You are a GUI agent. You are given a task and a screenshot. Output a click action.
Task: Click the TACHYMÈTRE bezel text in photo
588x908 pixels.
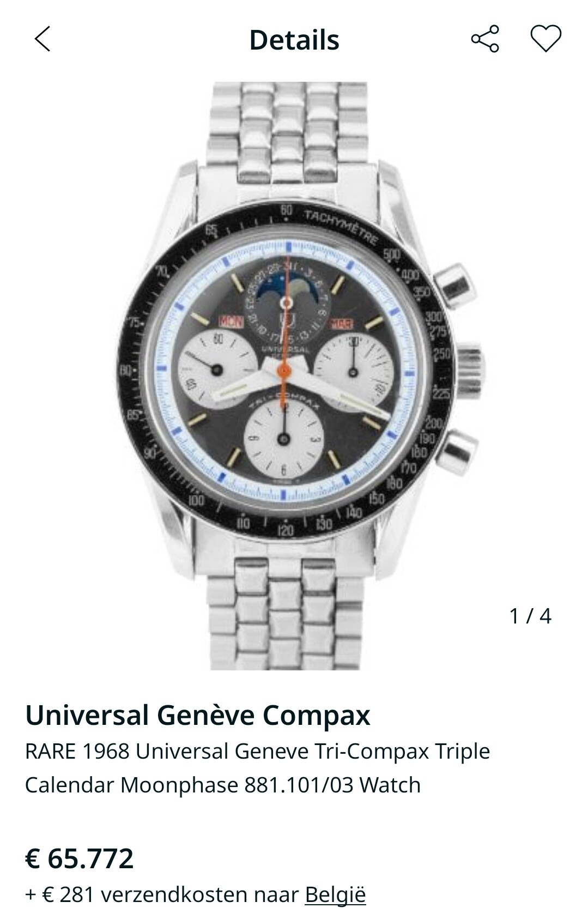pyautogui.click(x=341, y=226)
